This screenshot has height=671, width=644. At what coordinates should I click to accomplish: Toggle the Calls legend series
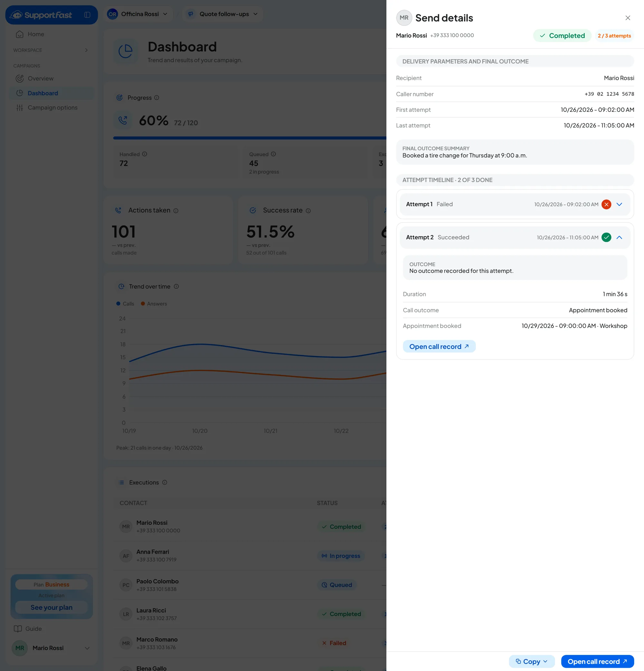click(125, 304)
